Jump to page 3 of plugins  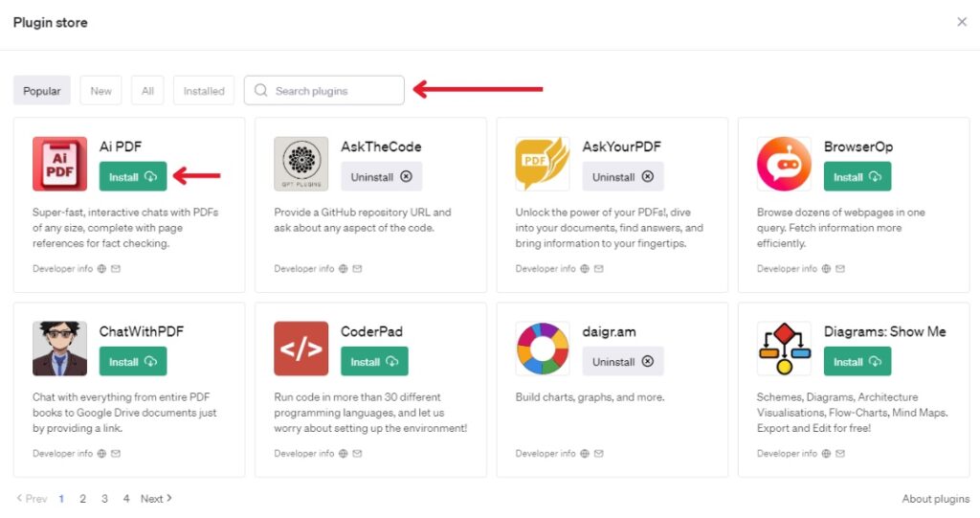click(104, 499)
